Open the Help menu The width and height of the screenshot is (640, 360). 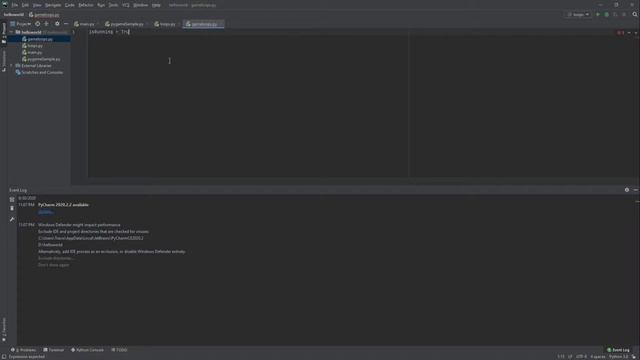(x=156, y=5)
